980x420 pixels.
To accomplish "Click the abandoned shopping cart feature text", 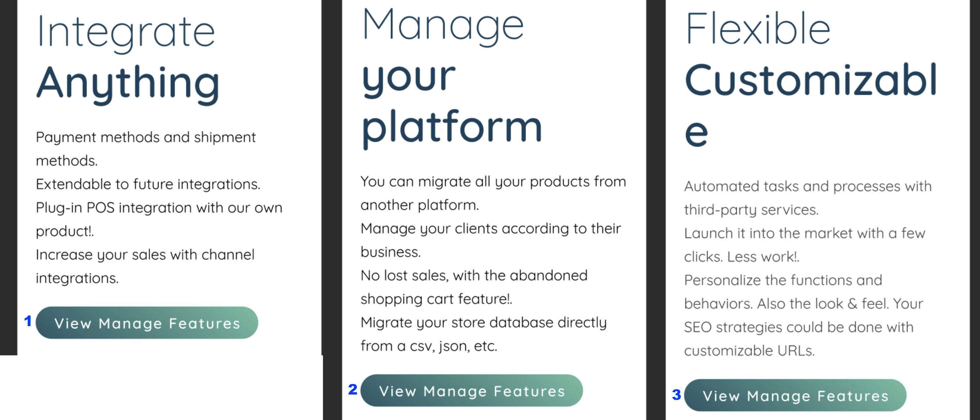I will 474,287.
